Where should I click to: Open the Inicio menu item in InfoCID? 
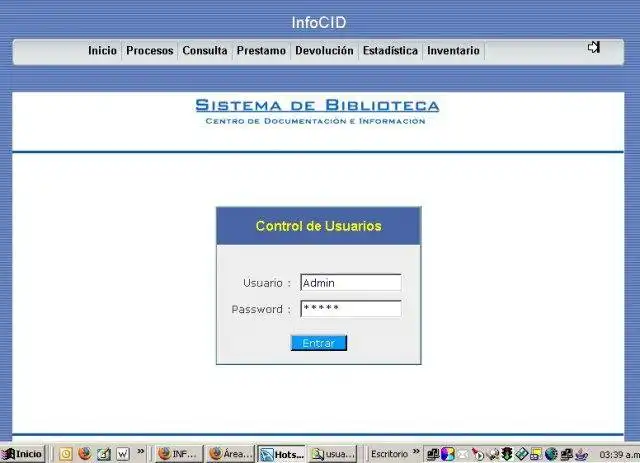(x=102, y=51)
